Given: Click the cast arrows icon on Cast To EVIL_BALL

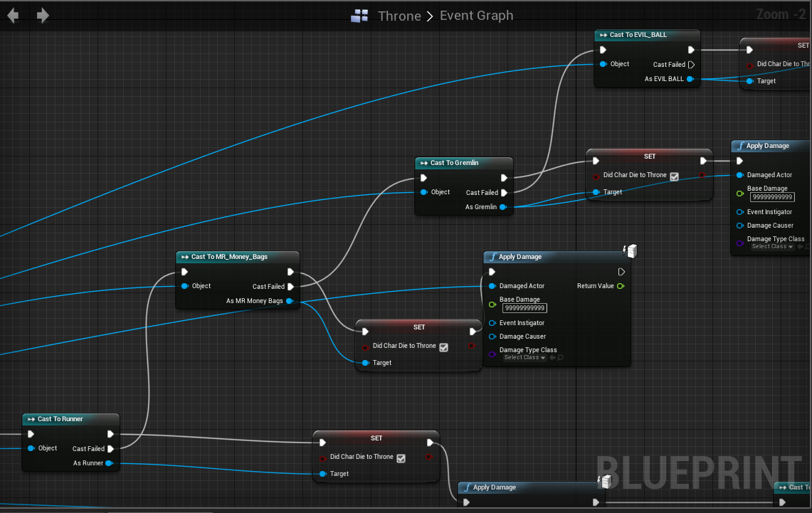Looking at the screenshot, I should 603,34.
